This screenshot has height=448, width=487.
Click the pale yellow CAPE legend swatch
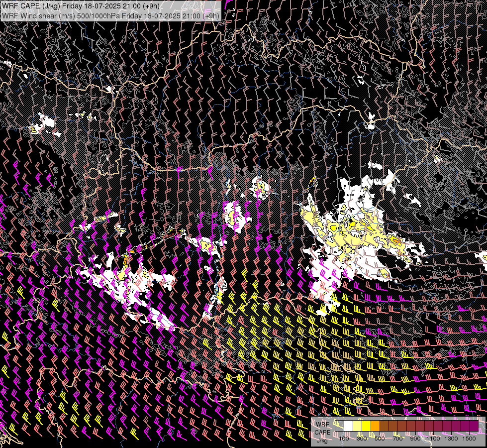click(358, 426)
